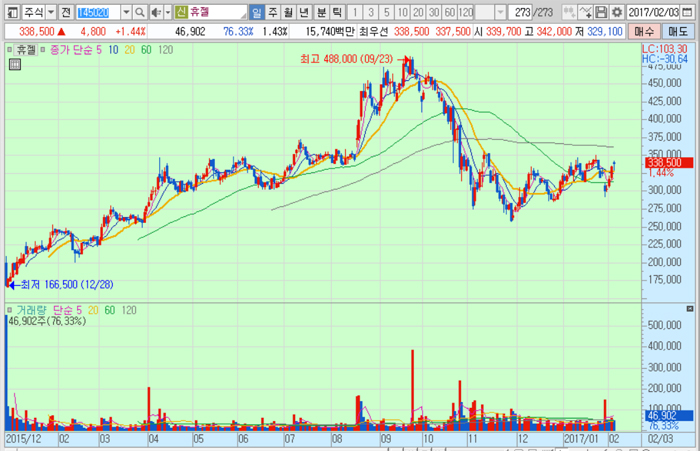Click the top-left window layout icon
This screenshot has height=451, width=700.
[x=10, y=13]
